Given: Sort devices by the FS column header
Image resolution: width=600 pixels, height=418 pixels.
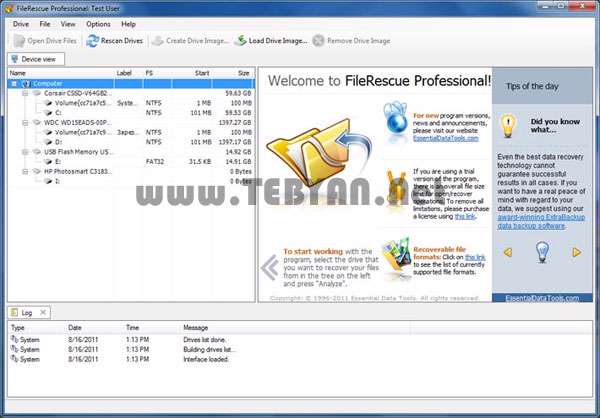Looking at the screenshot, I should [x=158, y=73].
